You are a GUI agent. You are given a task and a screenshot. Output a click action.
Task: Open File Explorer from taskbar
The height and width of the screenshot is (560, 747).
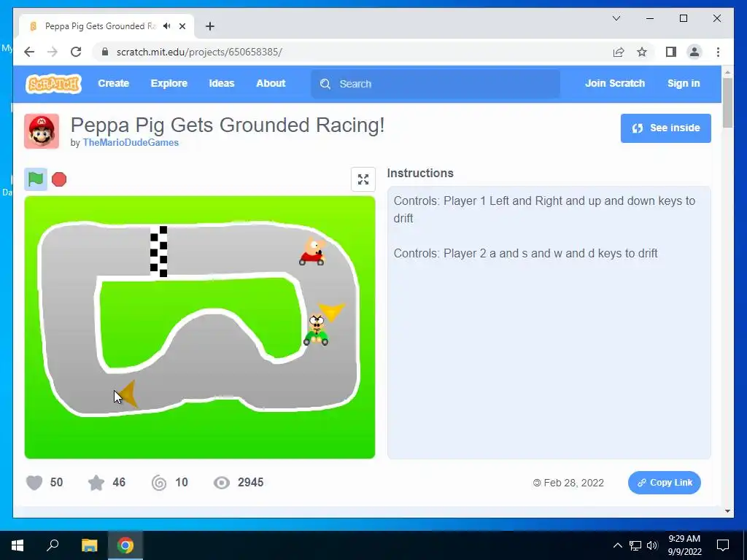pos(89,545)
